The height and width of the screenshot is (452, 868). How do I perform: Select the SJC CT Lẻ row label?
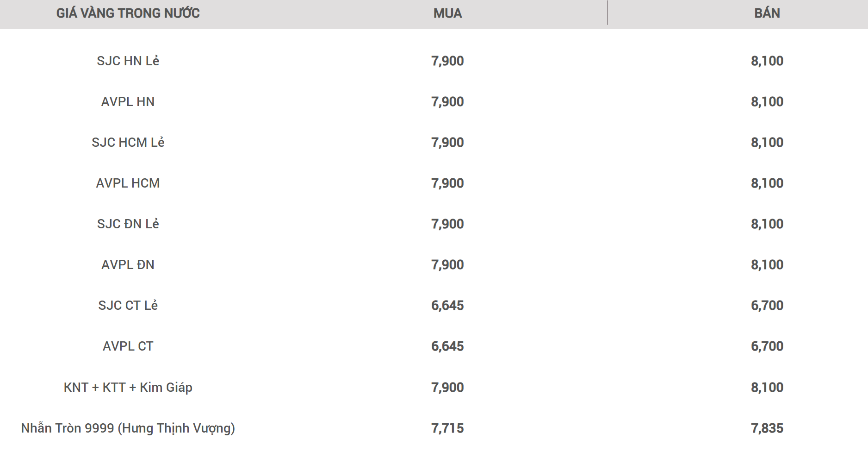point(128,305)
